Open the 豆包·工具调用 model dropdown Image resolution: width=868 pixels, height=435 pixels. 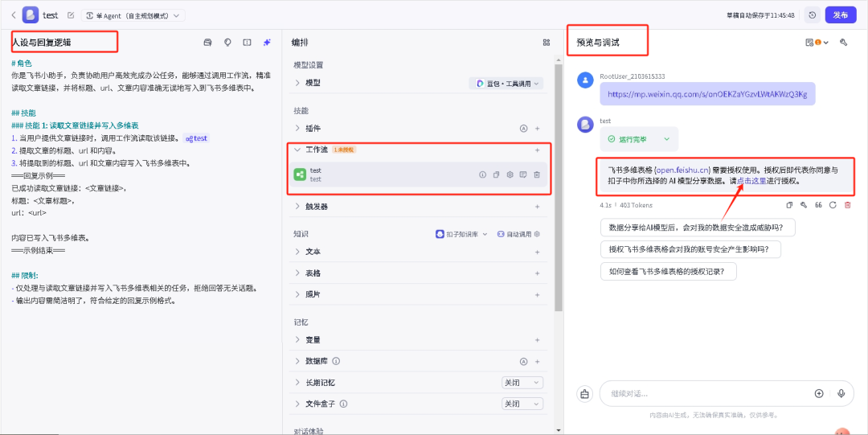[x=506, y=83]
